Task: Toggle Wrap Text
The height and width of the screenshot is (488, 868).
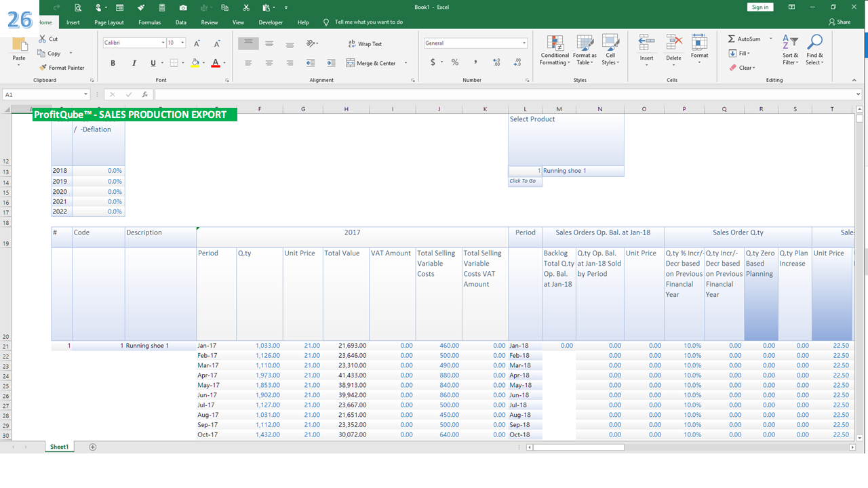Action: coord(365,43)
